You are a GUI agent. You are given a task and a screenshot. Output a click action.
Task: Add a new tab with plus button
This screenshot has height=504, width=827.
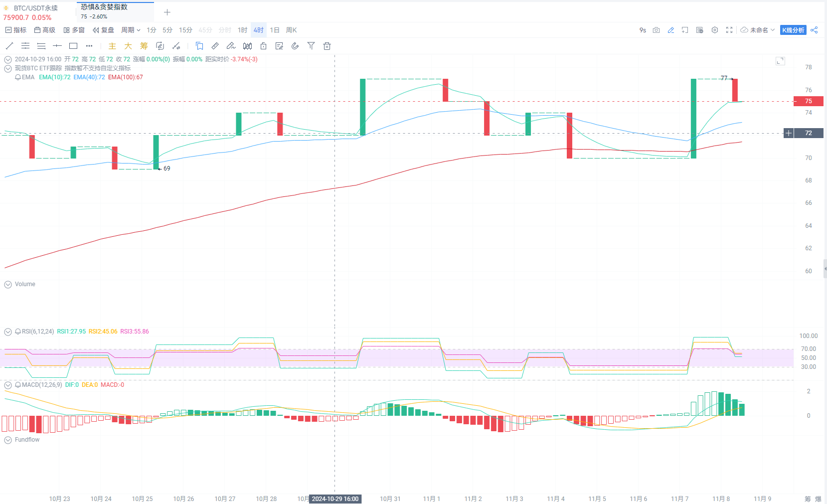click(167, 12)
